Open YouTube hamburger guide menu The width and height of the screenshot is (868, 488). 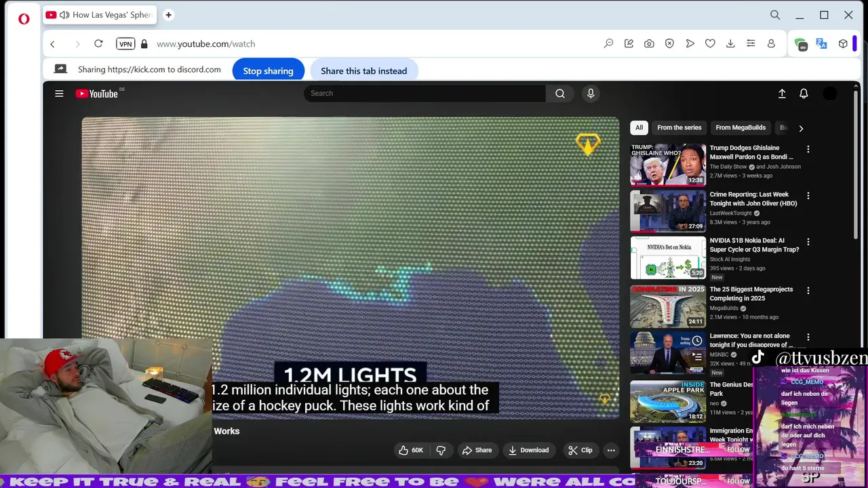tap(59, 94)
